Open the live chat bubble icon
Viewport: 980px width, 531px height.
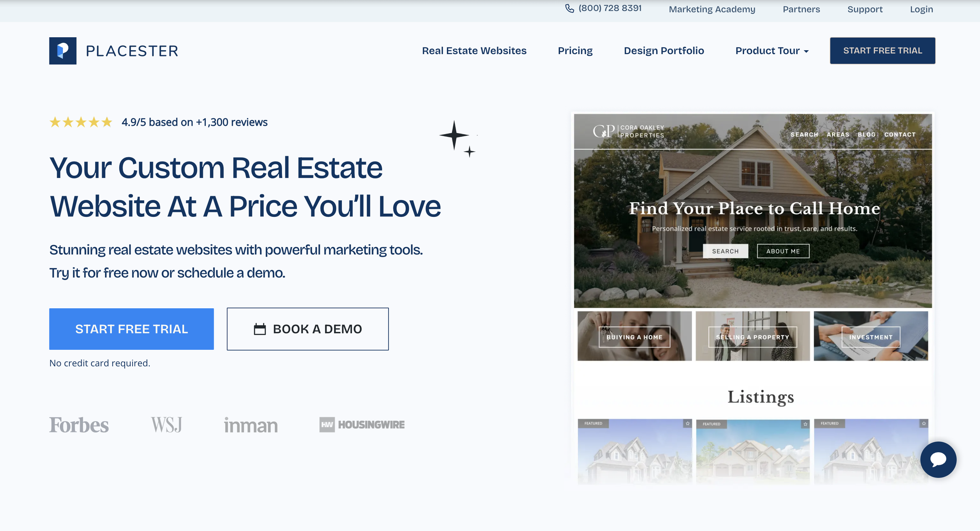[x=938, y=459]
